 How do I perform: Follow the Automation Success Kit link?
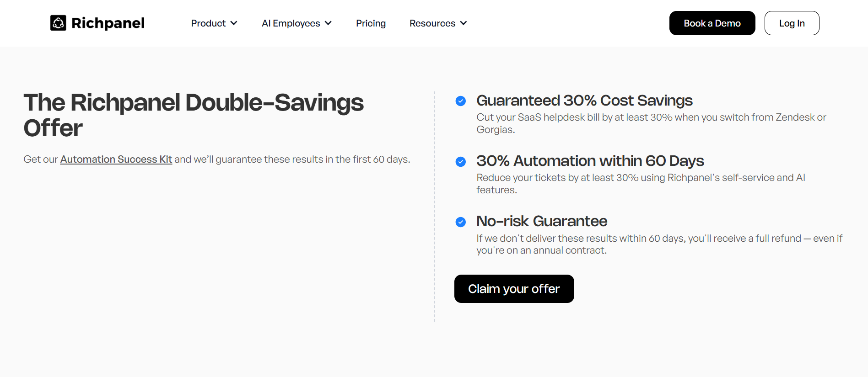pos(116,159)
